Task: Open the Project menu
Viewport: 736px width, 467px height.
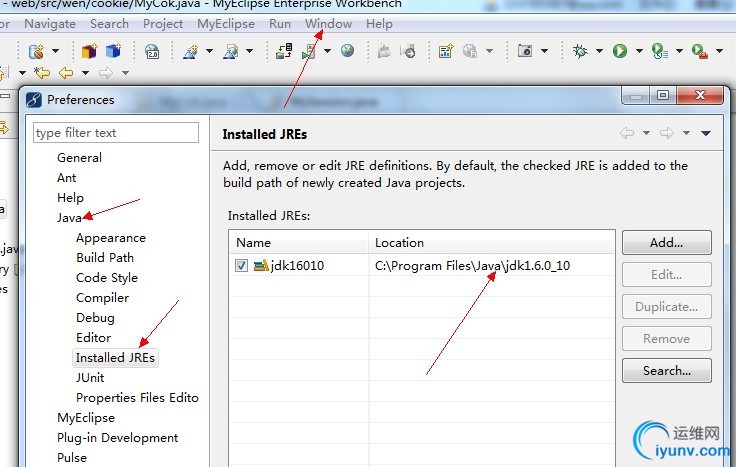Action: coord(163,23)
